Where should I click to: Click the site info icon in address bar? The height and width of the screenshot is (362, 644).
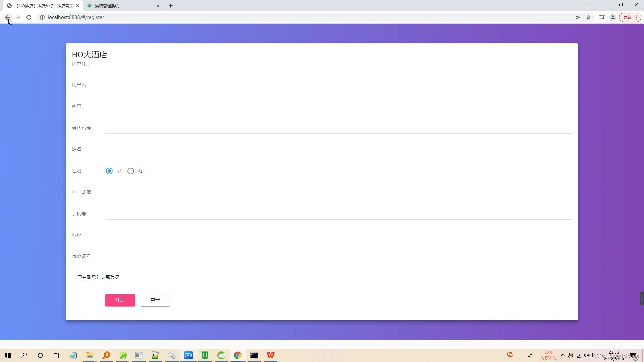[42, 17]
